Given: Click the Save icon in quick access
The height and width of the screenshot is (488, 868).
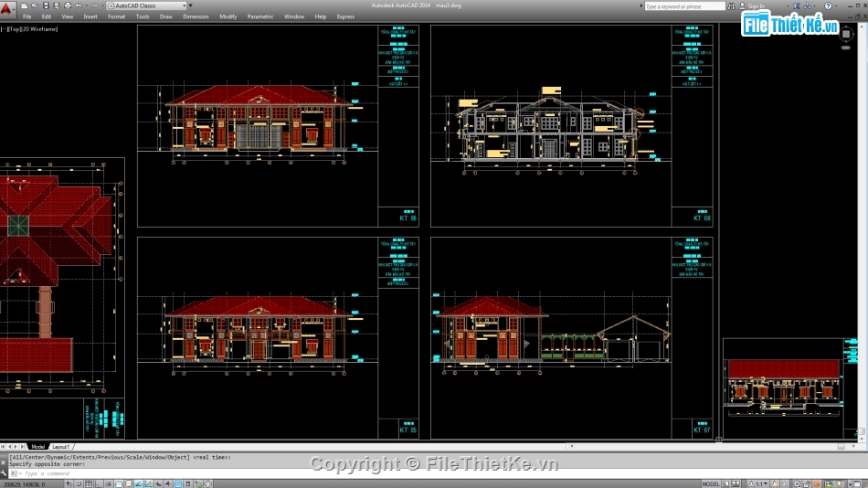Looking at the screenshot, I should (46, 5).
